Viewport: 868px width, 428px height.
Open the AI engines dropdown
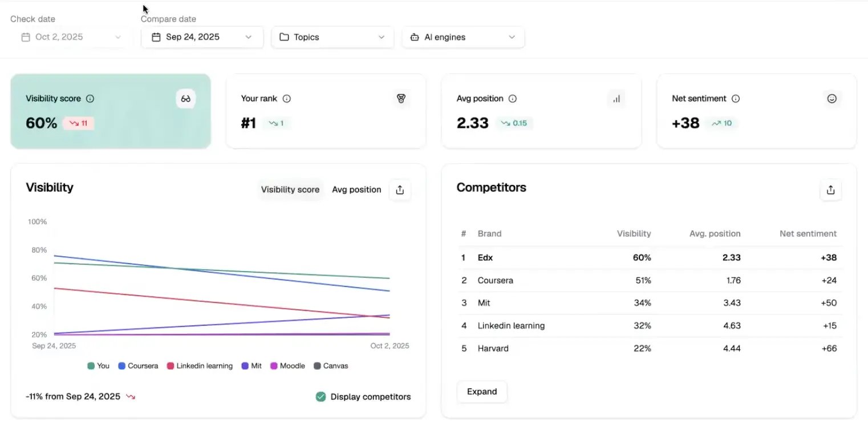pos(463,37)
